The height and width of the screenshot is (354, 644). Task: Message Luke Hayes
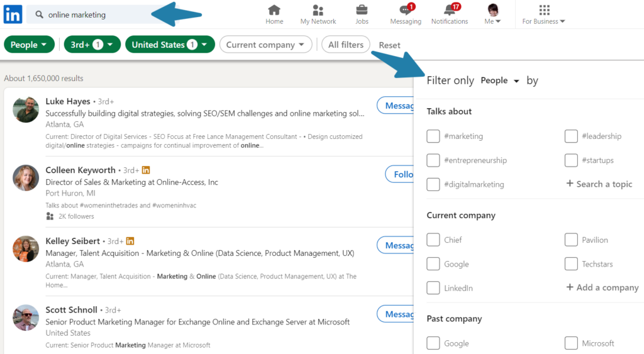tap(396, 106)
